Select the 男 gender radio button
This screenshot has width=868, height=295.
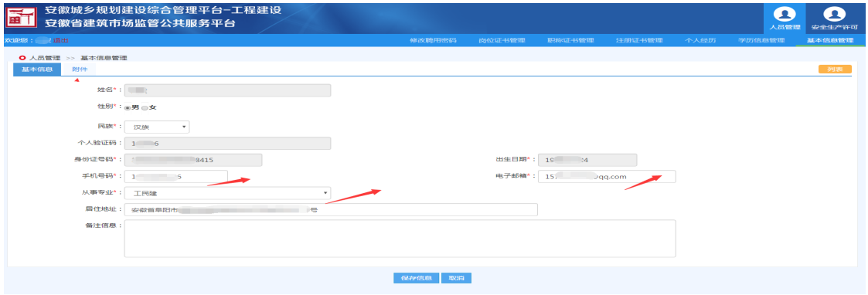coord(128,107)
